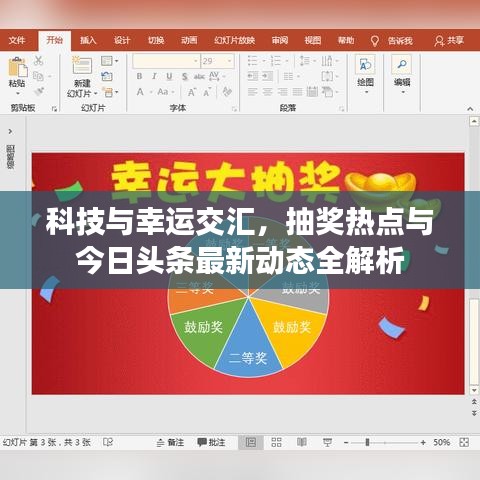Open the Drawing (绘图) tools icon
Viewport: 480px width, 480px height.
click(x=365, y=65)
